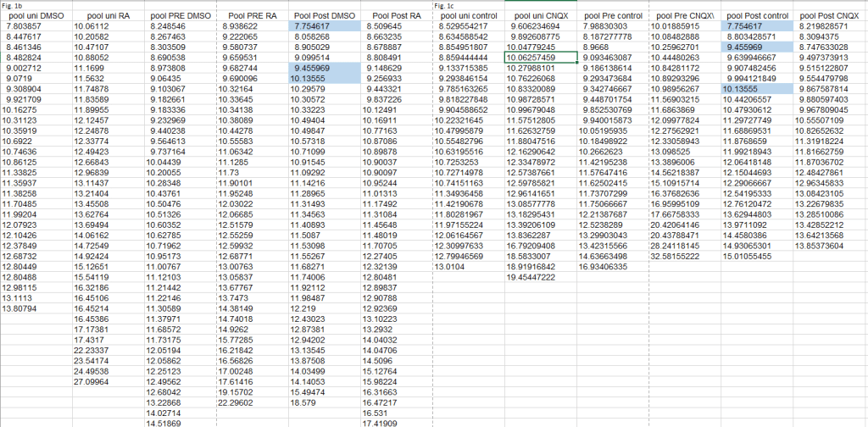Select the 'Fig. 1b' label cell
Image resolution: width=868 pixels, height=427 pixels.
pos(12,6)
